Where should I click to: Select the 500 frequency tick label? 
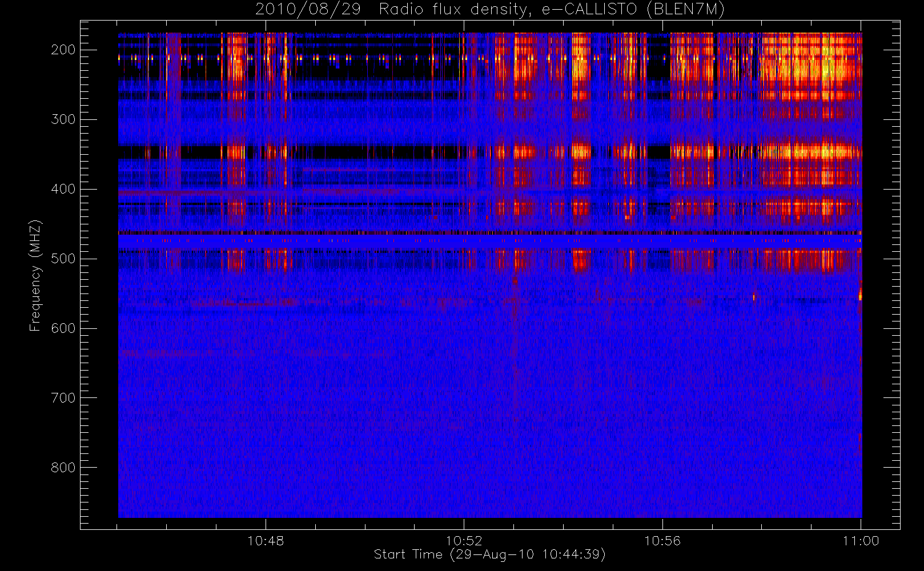click(63, 259)
